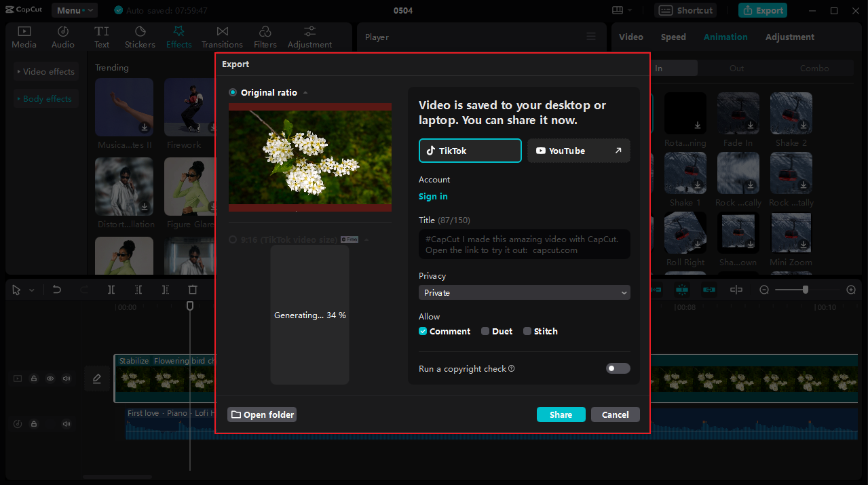
Task: Click the zoom out timeline icon
Action: [764, 290]
